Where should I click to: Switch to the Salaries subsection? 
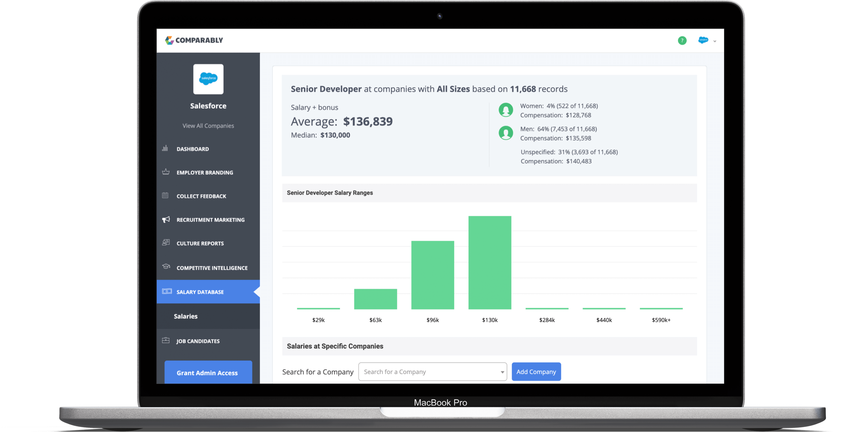point(186,316)
